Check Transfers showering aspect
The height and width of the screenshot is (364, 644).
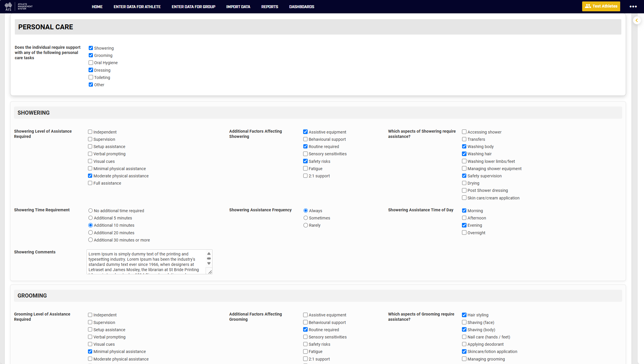click(x=464, y=139)
